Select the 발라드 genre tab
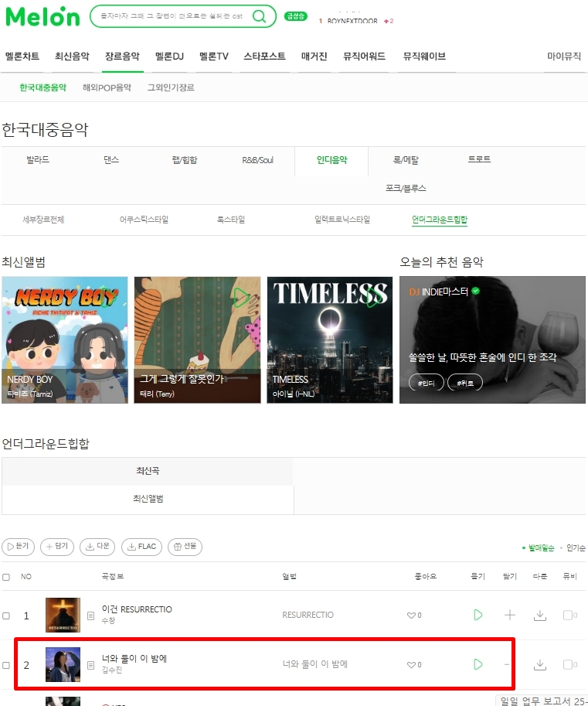 coord(38,160)
